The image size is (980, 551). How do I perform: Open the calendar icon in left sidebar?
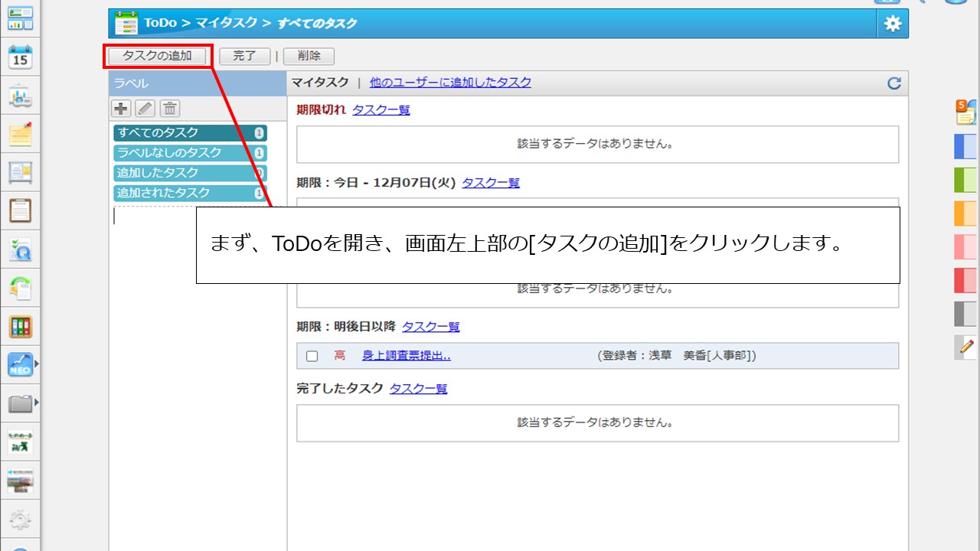pos(20,57)
